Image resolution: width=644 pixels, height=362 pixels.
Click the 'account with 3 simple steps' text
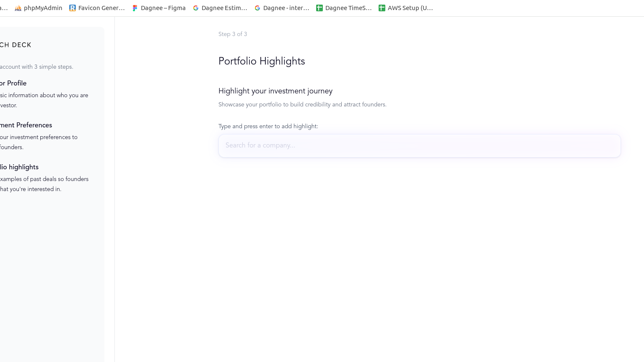(36, 67)
